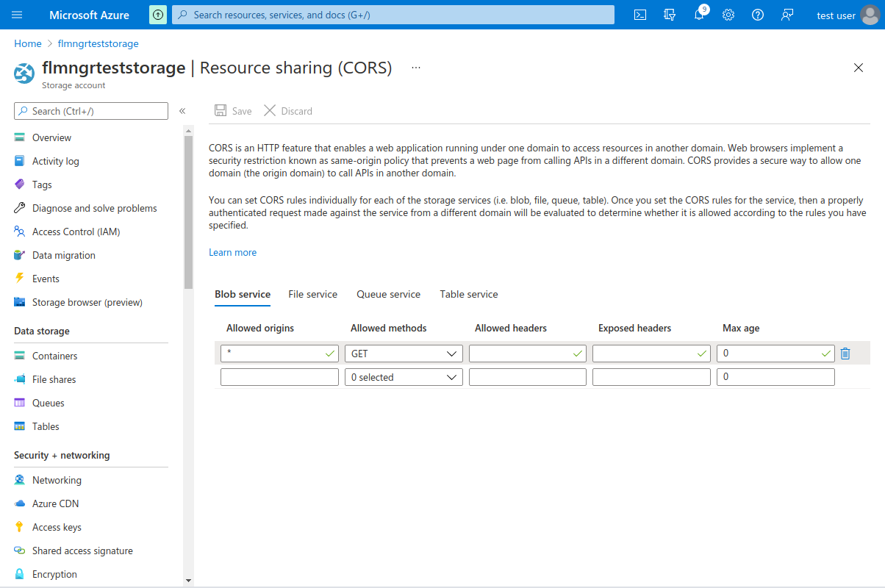The height and width of the screenshot is (588, 885).
Task: Switch to Table service tab
Action: [x=469, y=294]
